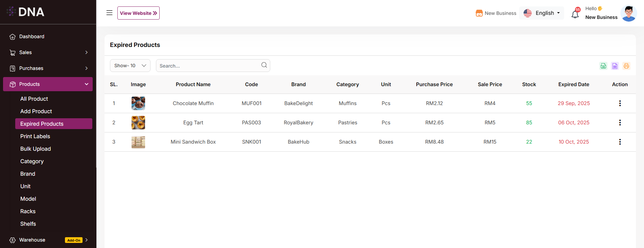Viewport: 644px width, 248px height.
Task: Click the user profile avatar
Action: 628,14
